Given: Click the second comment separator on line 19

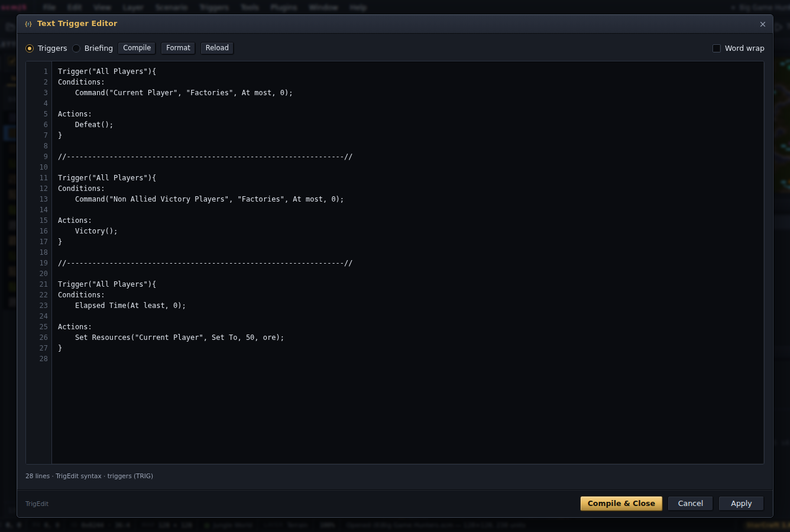Looking at the screenshot, I should point(205,263).
